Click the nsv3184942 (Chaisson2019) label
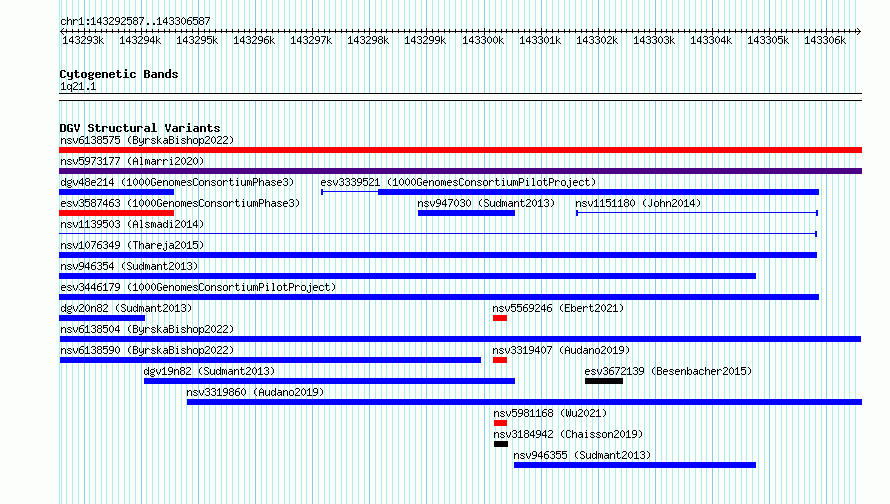This screenshot has height=504, width=890. click(568, 434)
